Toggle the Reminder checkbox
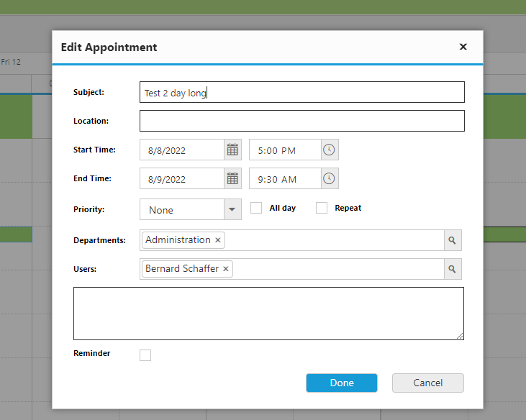 click(x=145, y=355)
